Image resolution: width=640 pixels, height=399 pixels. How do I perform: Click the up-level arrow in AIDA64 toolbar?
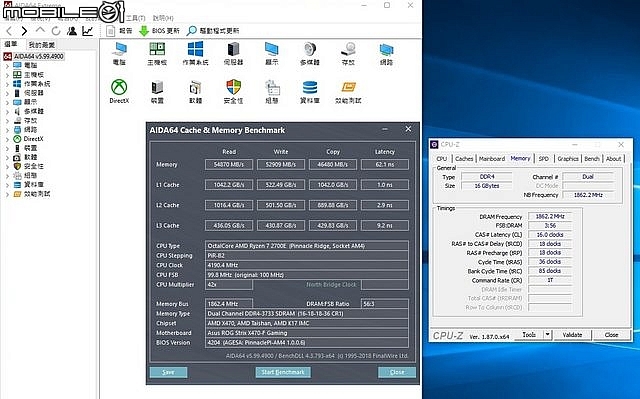pos(40,31)
